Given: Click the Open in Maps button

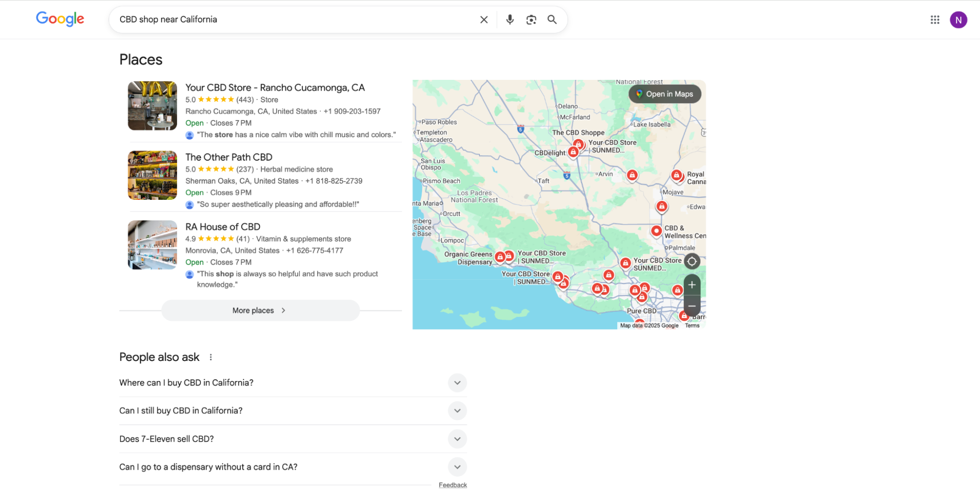Looking at the screenshot, I should (664, 94).
